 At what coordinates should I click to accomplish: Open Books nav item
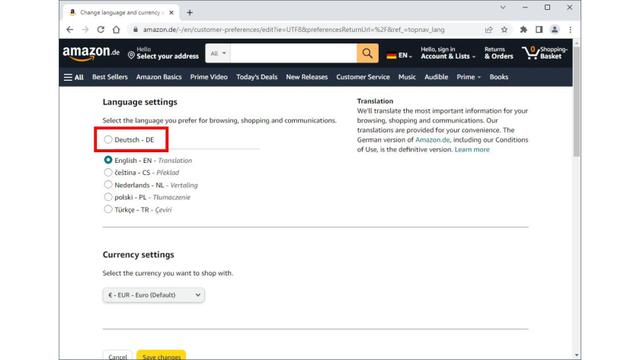click(499, 77)
